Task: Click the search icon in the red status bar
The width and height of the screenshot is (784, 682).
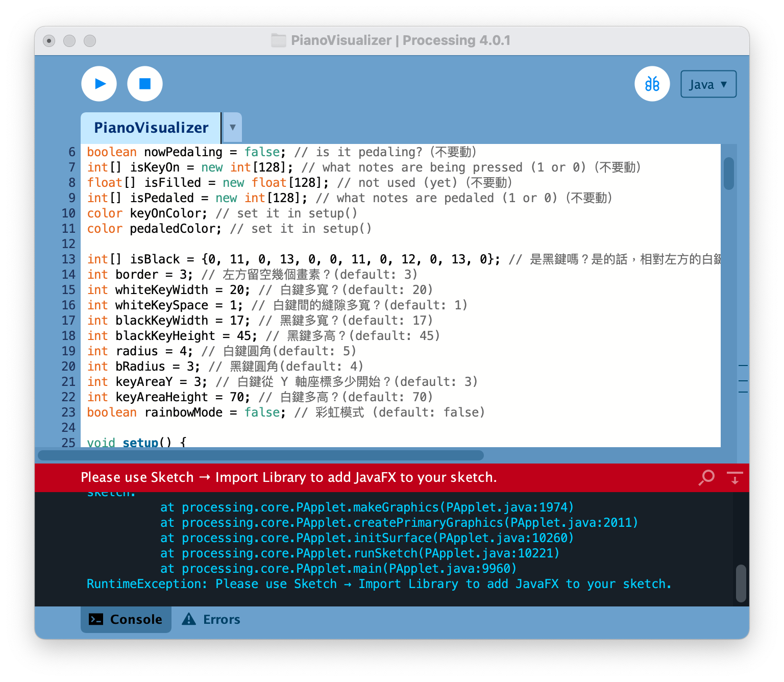Action: click(x=707, y=477)
